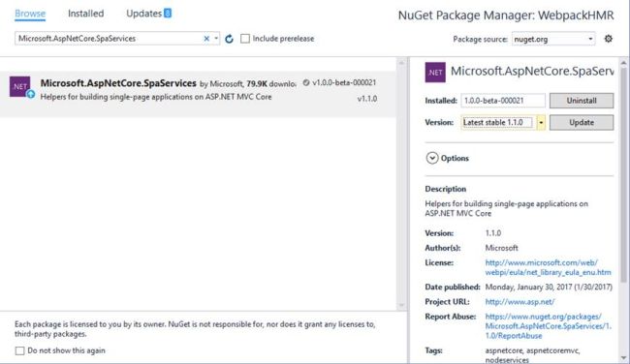Click the installed checkmark icon beside v1.0.0-beta-000021
630x364 pixels.
pyautogui.click(x=306, y=82)
